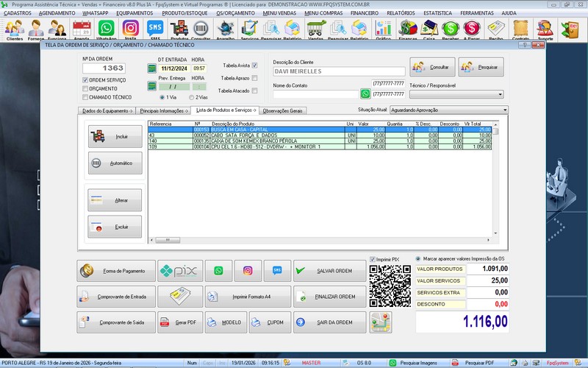Enable the Chamado Técnico checkbox
Viewport: 588px width, 368px height.
pyautogui.click(x=85, y=97)
